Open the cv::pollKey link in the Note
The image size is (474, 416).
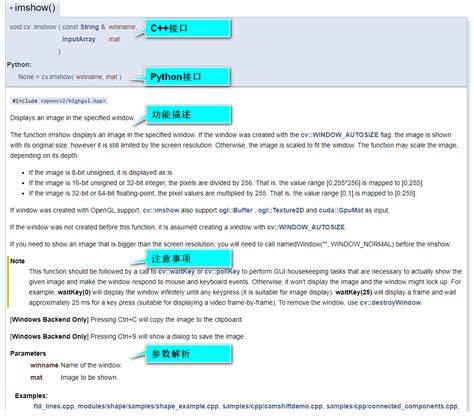[222, 272]
